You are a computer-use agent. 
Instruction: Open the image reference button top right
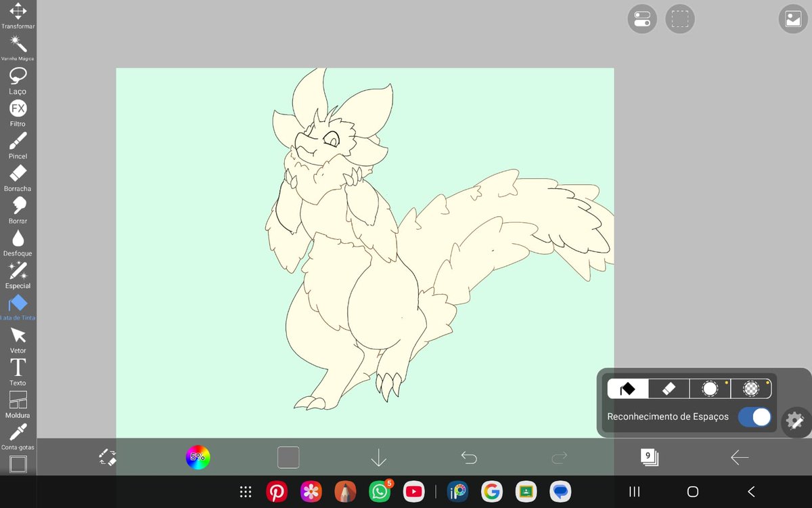(793, 19)
